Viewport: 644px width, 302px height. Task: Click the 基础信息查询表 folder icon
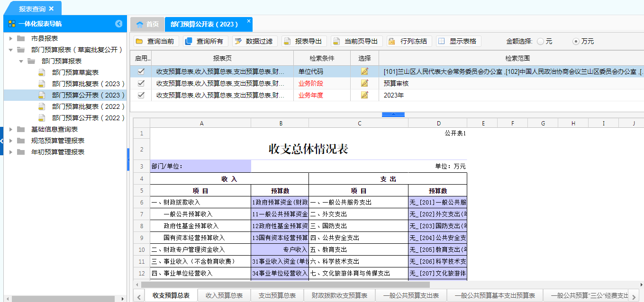click(21, 129)
